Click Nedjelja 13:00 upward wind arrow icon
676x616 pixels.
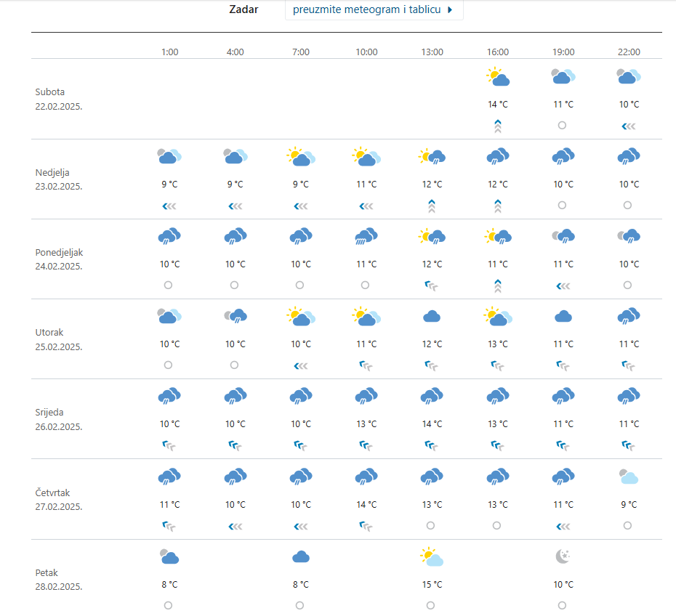432,206
